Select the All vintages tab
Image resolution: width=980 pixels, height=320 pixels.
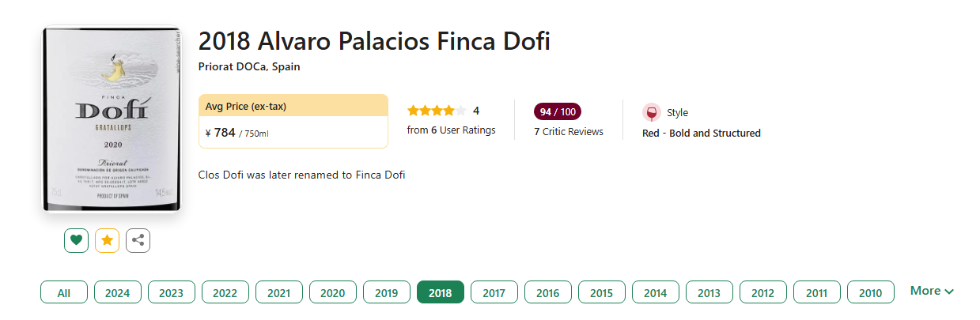point(64,292)
